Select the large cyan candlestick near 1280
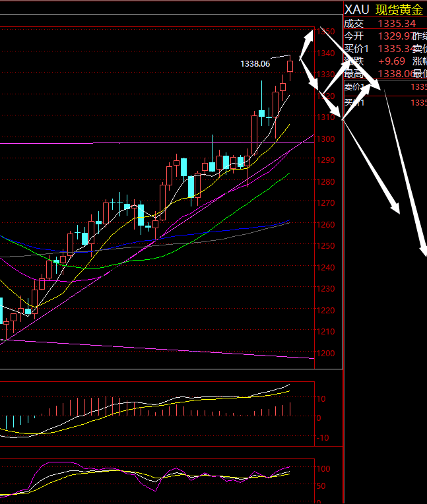This screenshot has width=427, height=504. point(191,187)
